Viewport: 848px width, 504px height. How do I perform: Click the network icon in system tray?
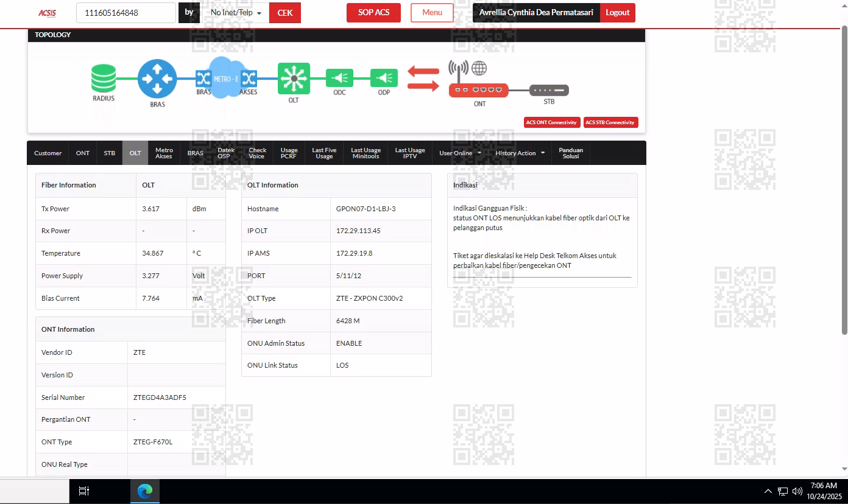click(x=783, y=491)
